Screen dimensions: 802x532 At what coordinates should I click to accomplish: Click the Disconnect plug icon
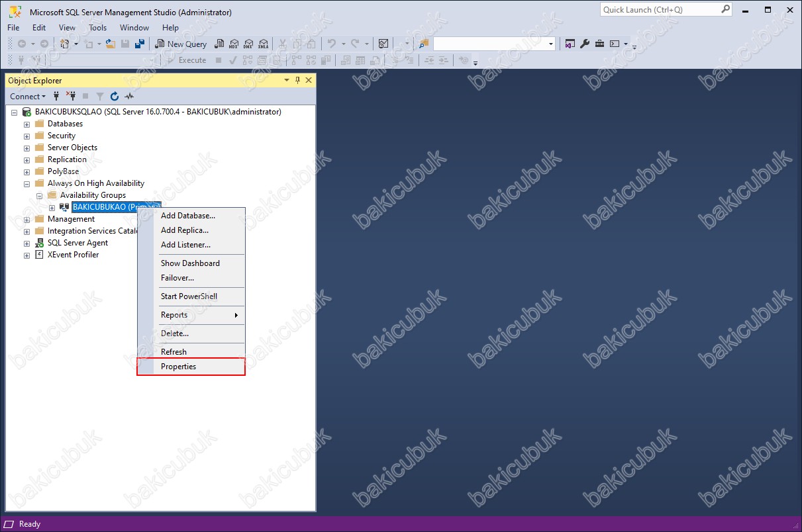71,96
